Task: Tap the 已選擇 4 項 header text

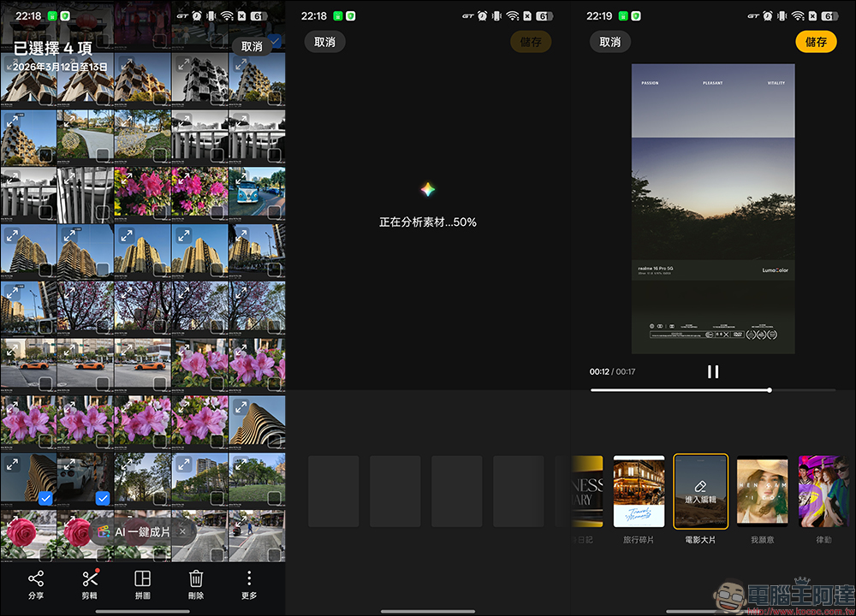Action: pos(52,49)
